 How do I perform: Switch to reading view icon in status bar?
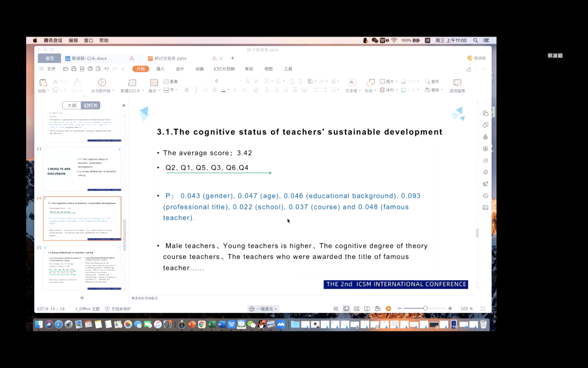pos(367,309)
